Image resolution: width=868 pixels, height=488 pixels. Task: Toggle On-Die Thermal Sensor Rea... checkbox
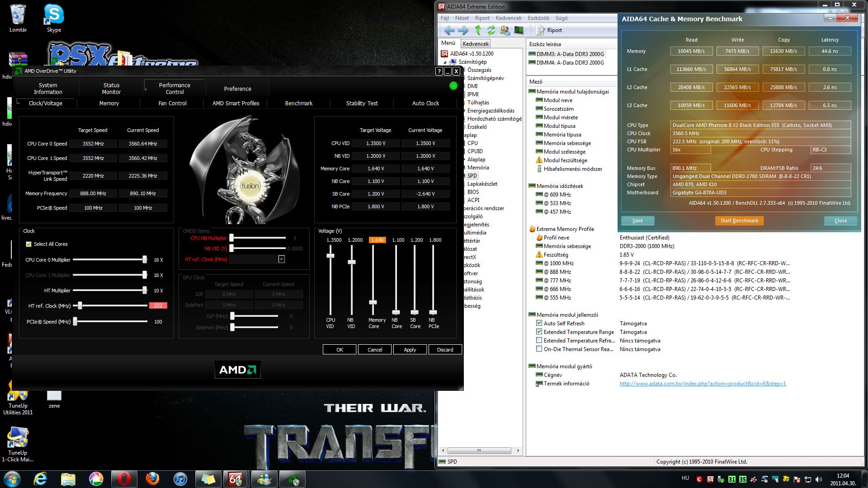point(539,349)
